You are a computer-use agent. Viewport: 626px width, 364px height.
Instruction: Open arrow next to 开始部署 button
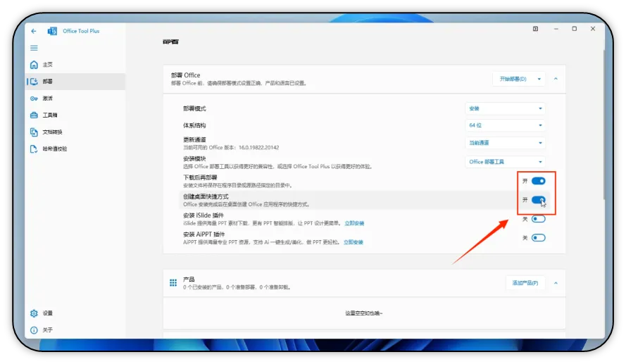click(539, 79)
